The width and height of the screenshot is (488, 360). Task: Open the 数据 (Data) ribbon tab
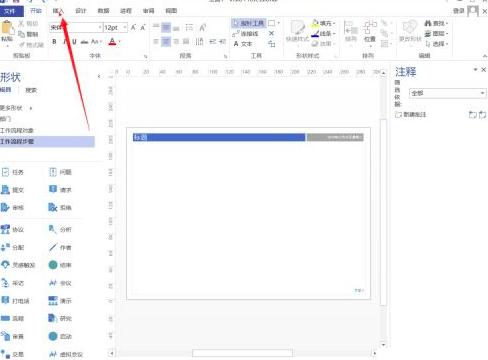103,11
